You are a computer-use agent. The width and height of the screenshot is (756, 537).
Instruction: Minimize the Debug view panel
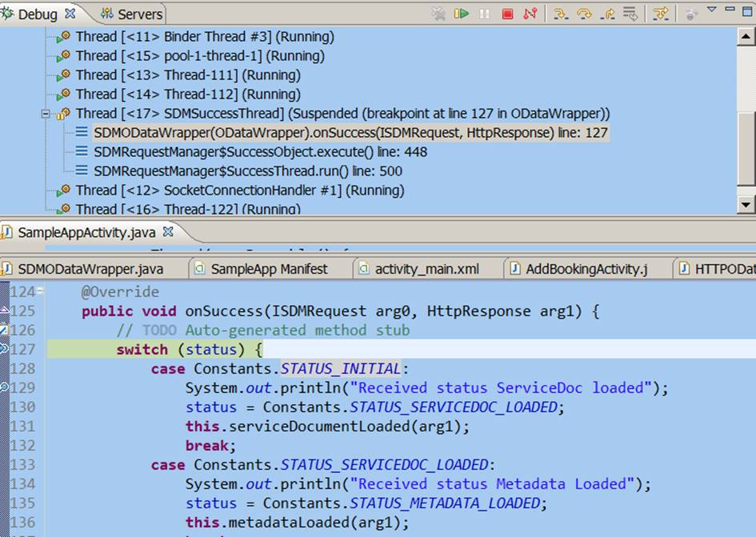tap(730, 9)
